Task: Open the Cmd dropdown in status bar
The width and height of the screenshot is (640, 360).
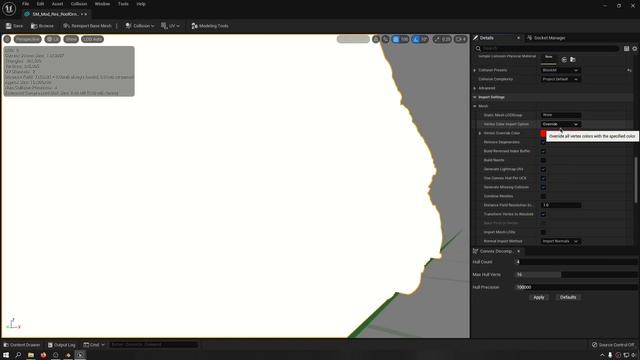Action: coord(94,345)
